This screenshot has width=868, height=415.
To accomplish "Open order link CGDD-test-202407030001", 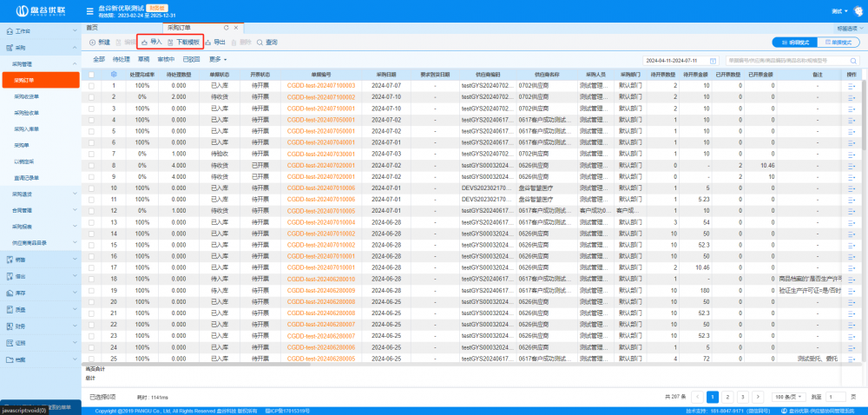I will (320, 154).
